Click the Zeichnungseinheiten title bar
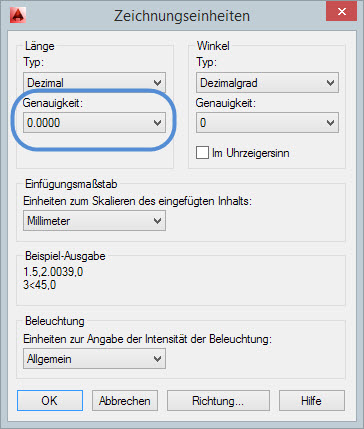The height and width of the screenshot is (429, 364). coord(182,15)
